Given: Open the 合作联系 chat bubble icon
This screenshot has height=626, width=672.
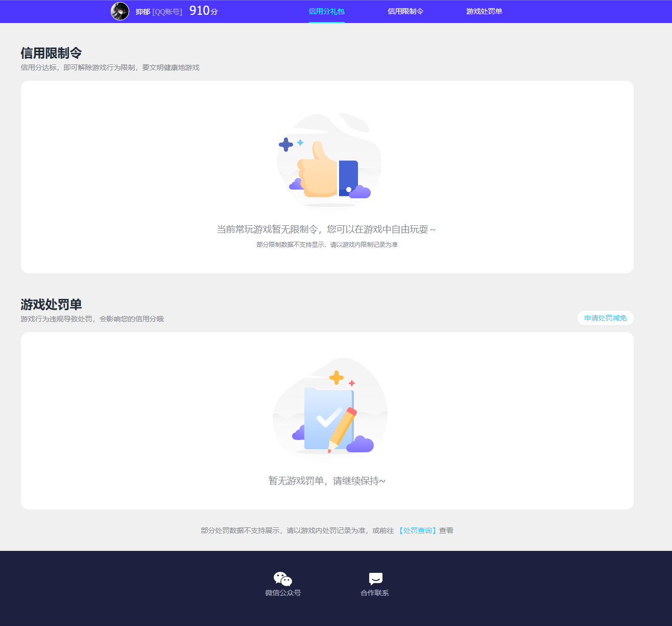Looking at the screenshot, I should [x=375, y=578].
